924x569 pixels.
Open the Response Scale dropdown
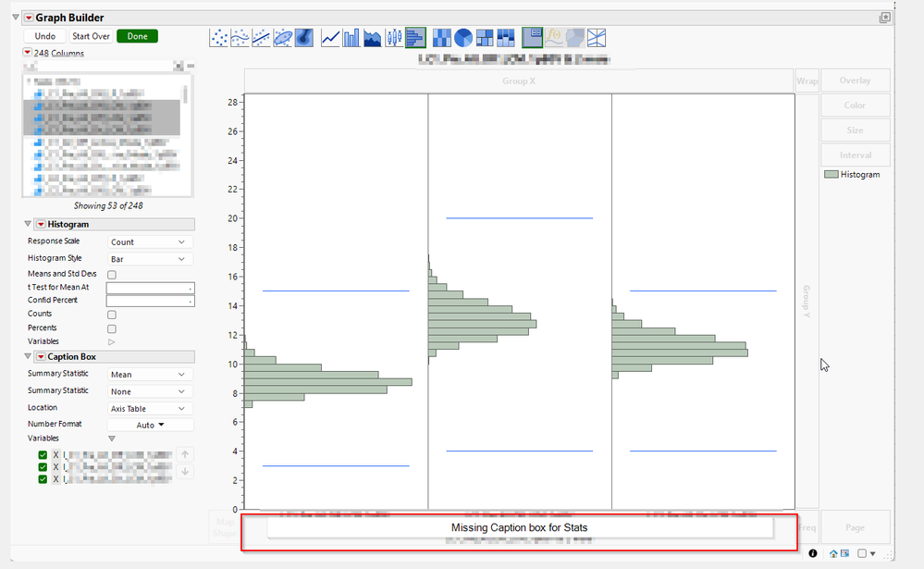(x=150, y=242)
